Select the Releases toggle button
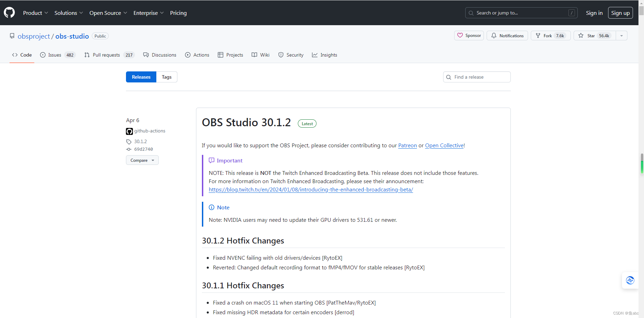The image size is (644, 318). pyautogui.click(x=141, y=77)
